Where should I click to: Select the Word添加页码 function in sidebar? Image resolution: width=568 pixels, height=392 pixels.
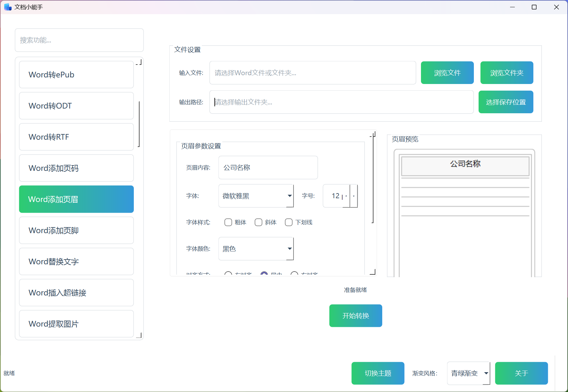tap(76, 168)
